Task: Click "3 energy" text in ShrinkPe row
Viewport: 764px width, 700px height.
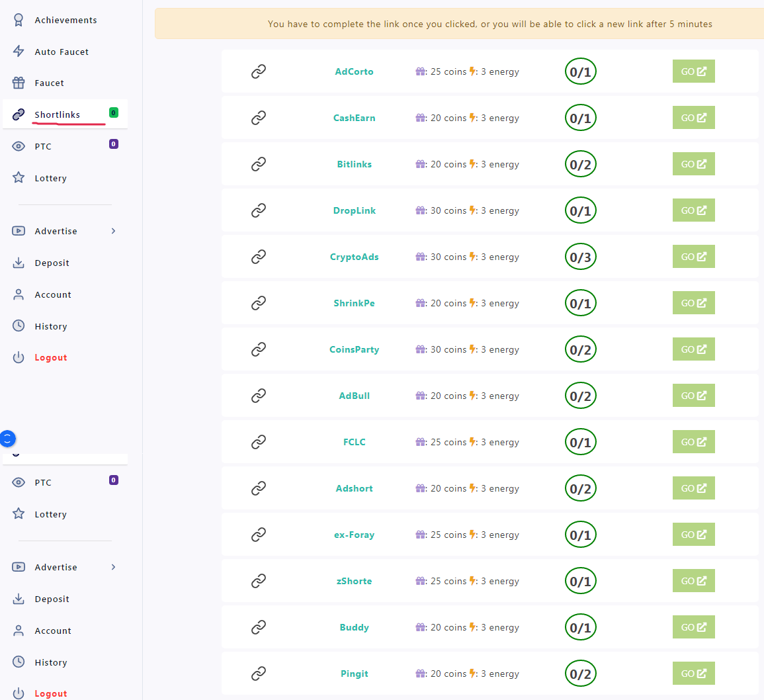Action: [x=500, y=303]
